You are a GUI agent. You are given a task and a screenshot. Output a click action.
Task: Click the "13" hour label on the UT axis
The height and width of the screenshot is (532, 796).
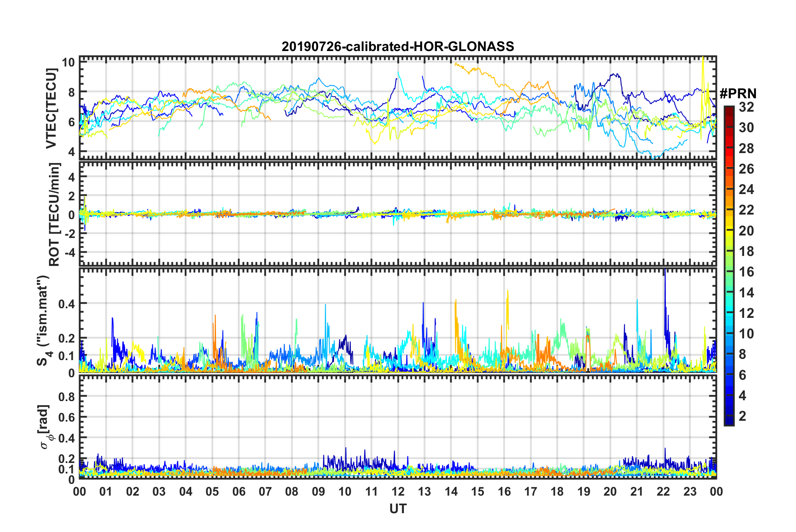(x=424, y=491)
